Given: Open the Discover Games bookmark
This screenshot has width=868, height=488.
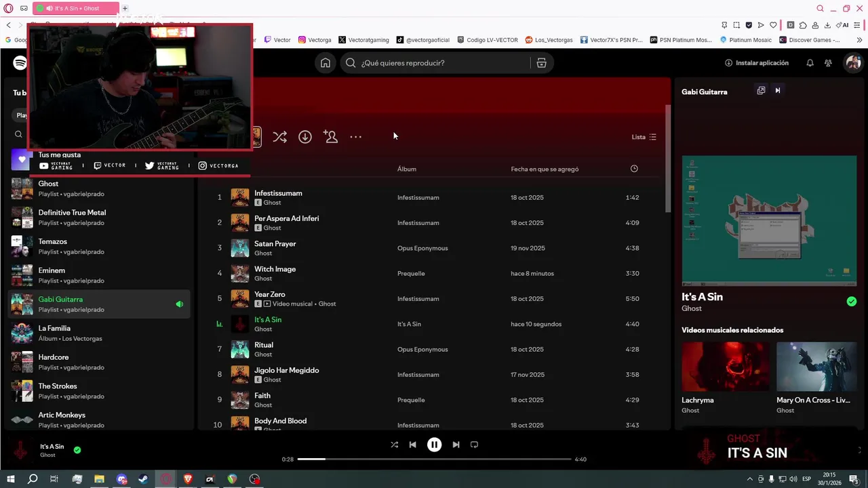Looking at the screenshot, I should pyautogui.click(x=810, y=40).
